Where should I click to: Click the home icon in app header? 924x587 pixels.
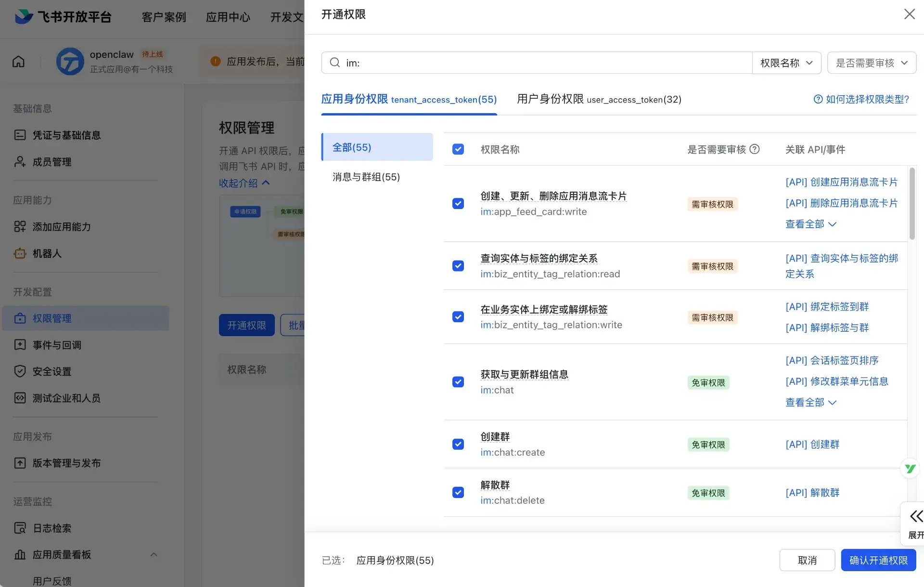pos(18,62)
